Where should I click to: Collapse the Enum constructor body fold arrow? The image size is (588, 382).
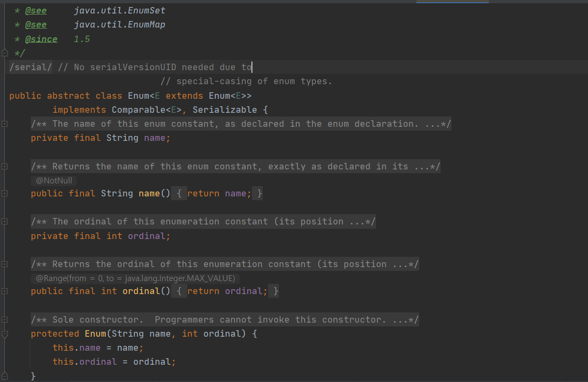(4, 334)
